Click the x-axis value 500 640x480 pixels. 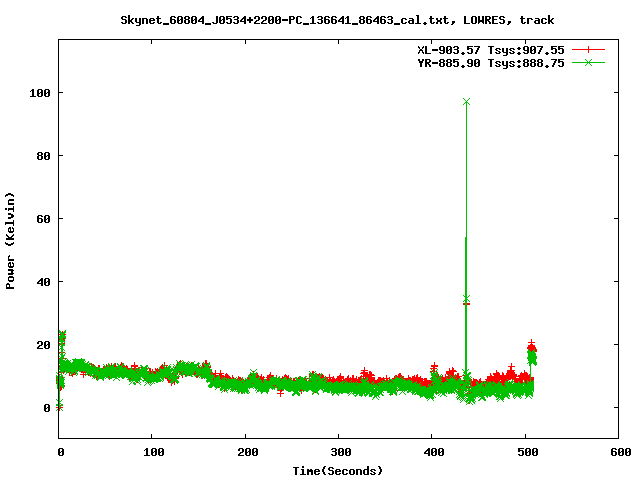coord(527,452)
